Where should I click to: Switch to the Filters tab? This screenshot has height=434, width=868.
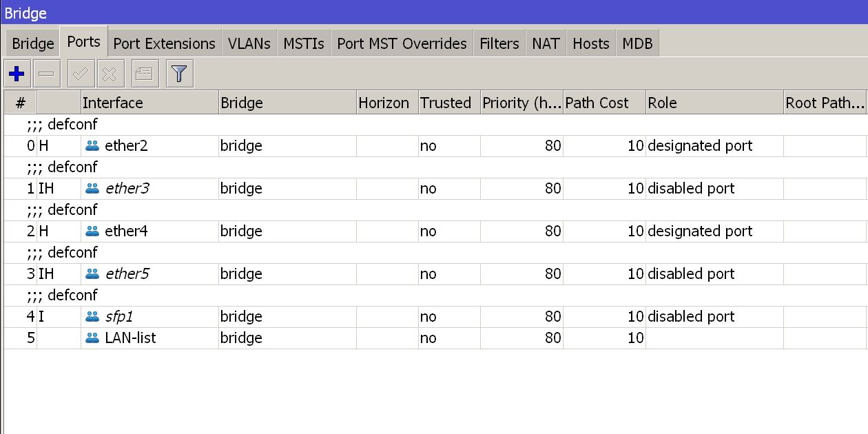pos(499,43)
